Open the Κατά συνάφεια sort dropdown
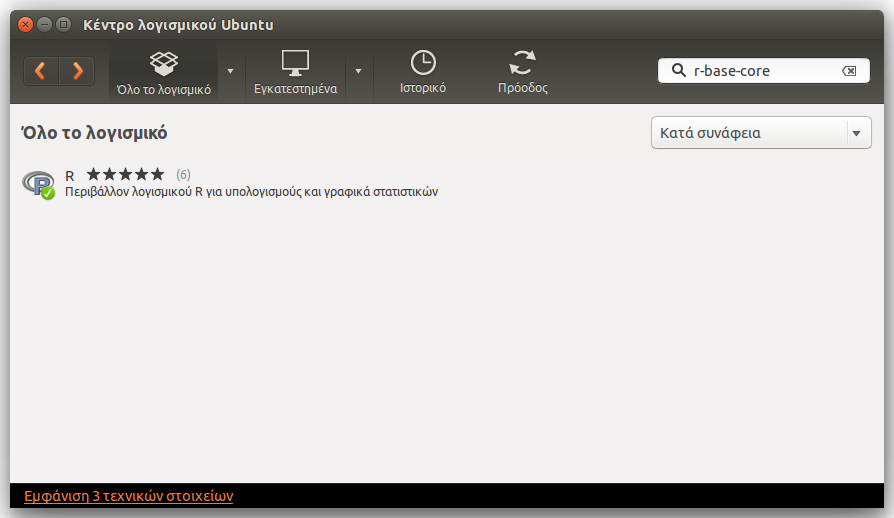The height and width of the screenshot is (518, 894). click(x=761, y=133)
